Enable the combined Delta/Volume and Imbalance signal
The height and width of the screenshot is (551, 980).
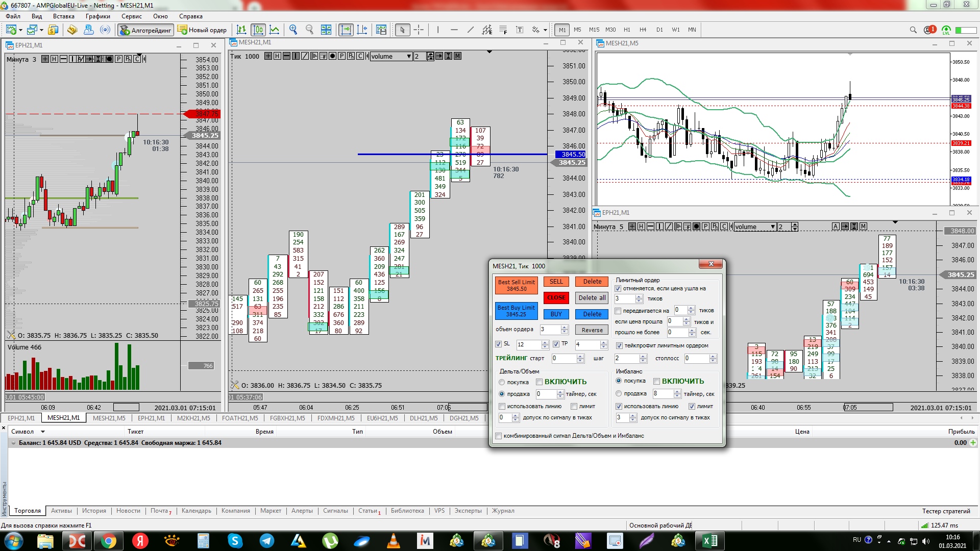pyautogui.click(x=499, y=436)
